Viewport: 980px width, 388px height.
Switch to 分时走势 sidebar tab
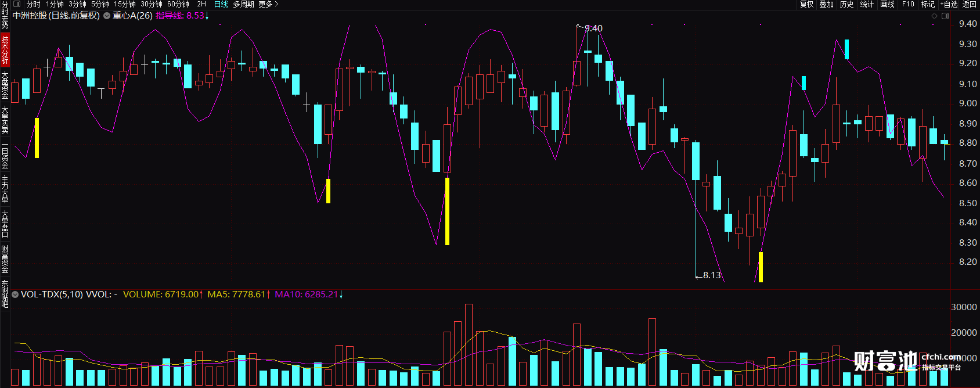[x=5, y=16]
